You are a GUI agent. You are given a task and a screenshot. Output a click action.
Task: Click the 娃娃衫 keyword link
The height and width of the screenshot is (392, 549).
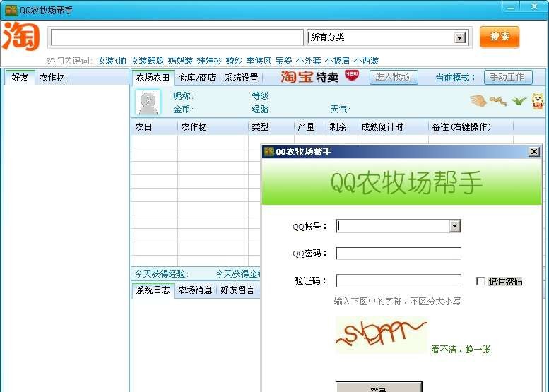pyautogui.click(x=209, y=61)
